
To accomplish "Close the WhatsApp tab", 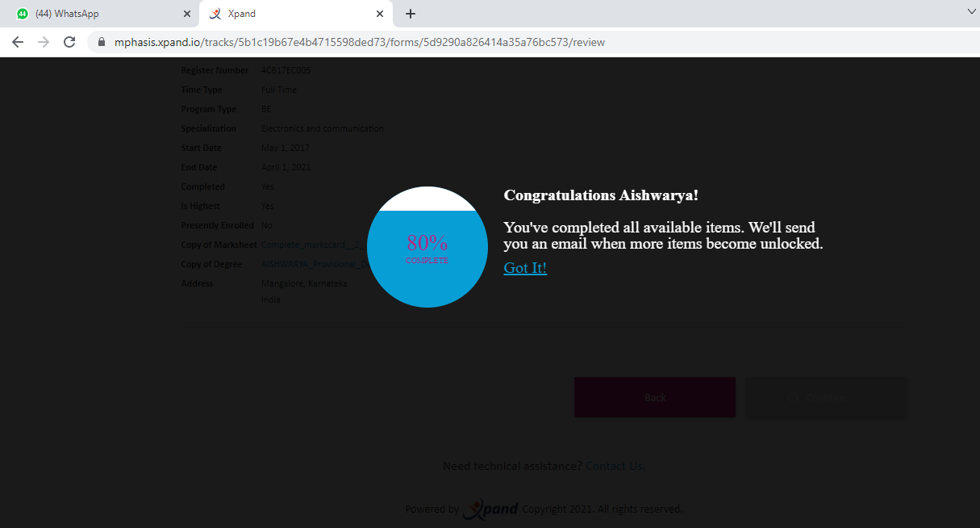I will tap(187, 14).
